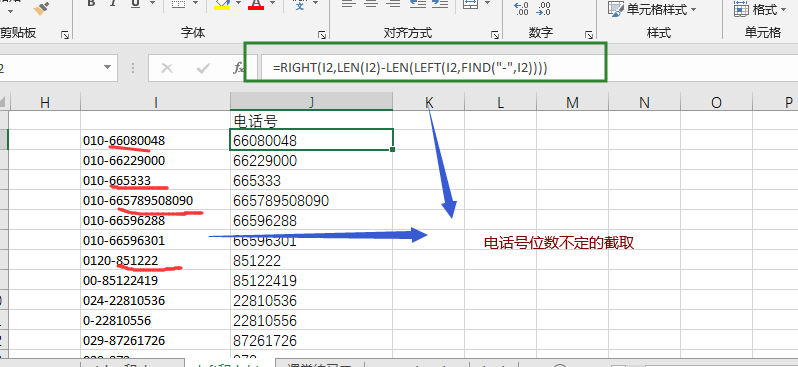The width and height of the screenshot is (798, 367).
Task: Toggle Underline formatting button
Action: (x=135, y=4)
